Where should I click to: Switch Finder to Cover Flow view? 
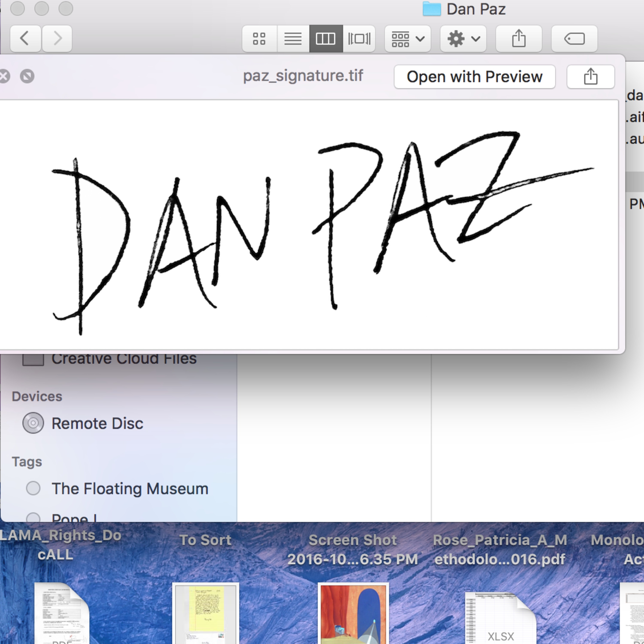[x=359, y=39]
